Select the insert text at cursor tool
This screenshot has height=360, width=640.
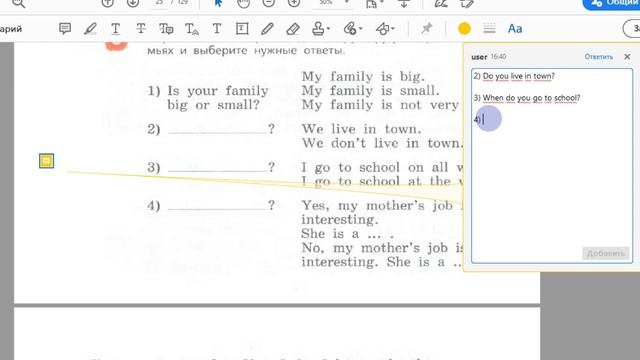(x=191, y=29)
